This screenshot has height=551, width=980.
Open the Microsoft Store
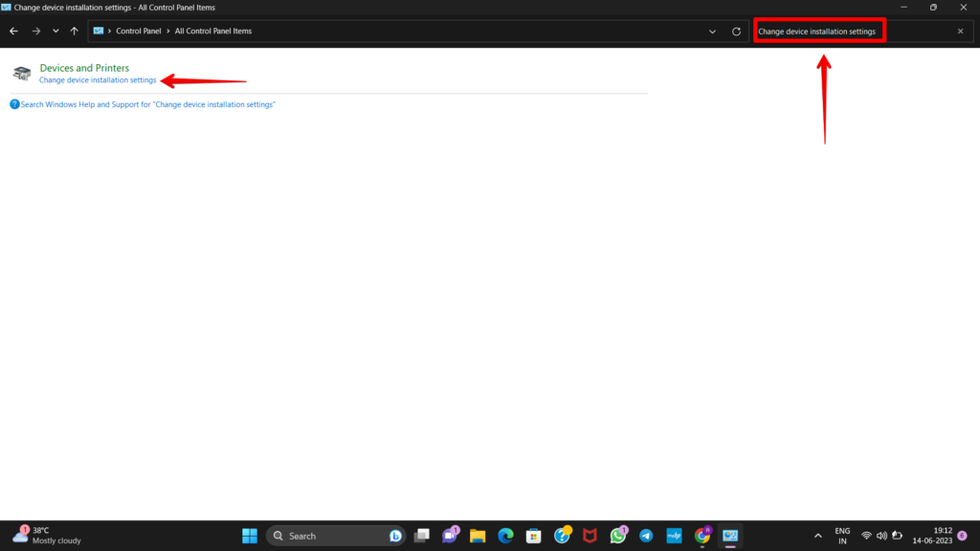coord(535,536)
